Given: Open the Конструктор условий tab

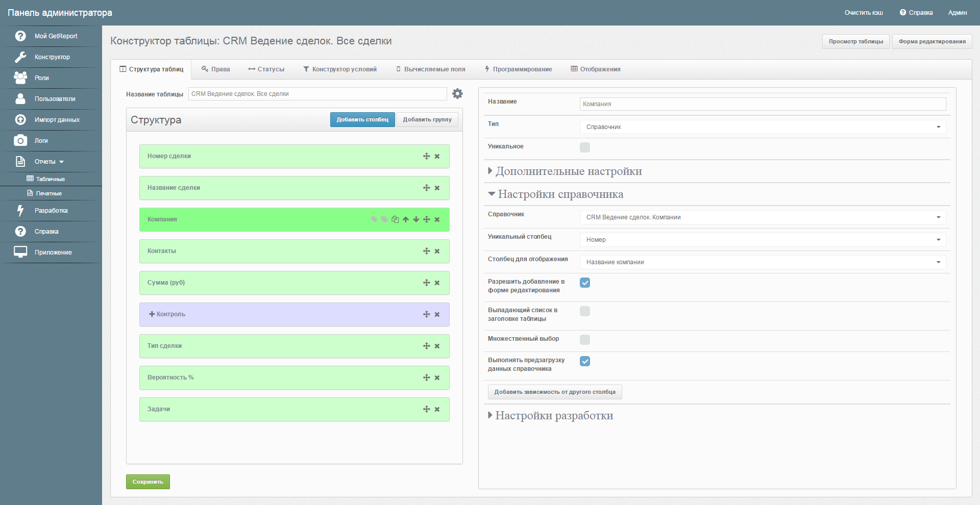Looking at the screenshot, I should [x=340, y=69].
